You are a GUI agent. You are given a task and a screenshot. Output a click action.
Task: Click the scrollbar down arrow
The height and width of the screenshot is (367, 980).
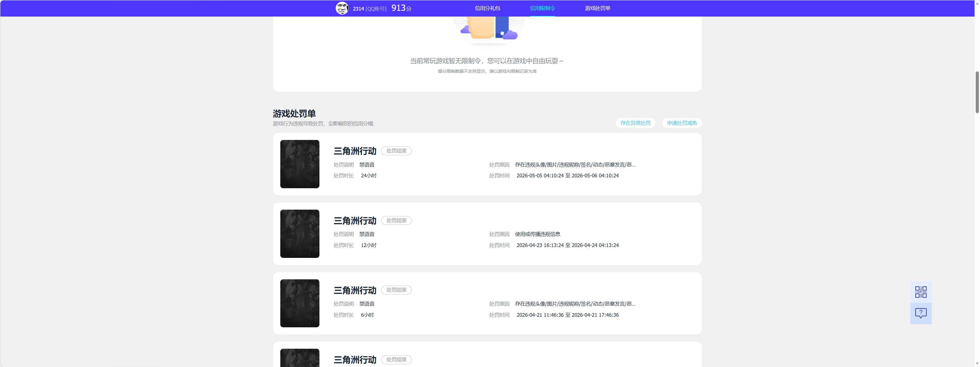(x=977, y=364)
